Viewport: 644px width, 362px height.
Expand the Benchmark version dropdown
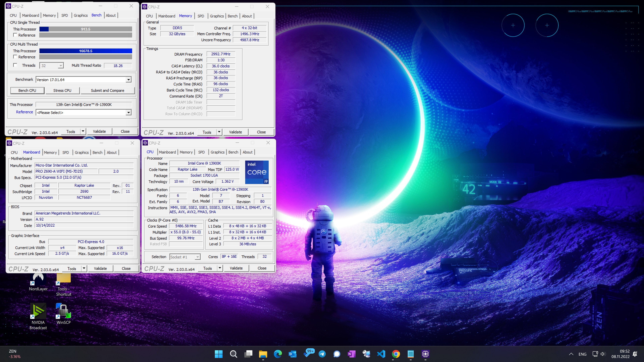[x=128, y=80]
